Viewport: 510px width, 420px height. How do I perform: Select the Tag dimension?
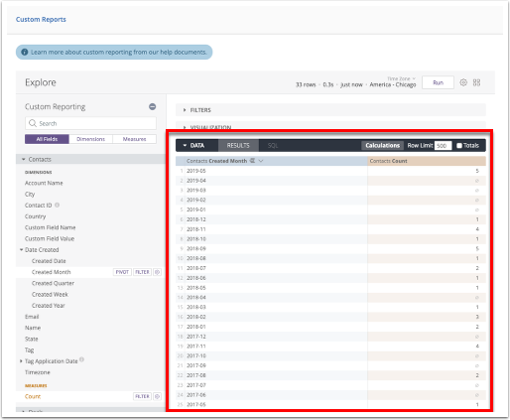(29, 350)
